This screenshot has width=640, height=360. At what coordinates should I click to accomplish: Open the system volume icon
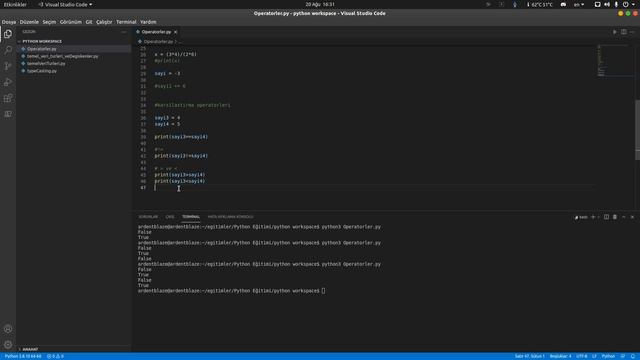pos(607,4)
